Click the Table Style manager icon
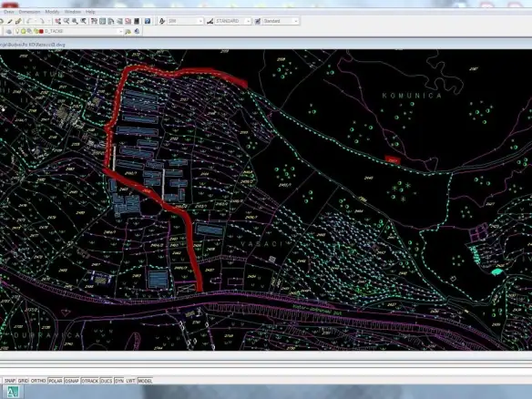 tap(258, 21)
